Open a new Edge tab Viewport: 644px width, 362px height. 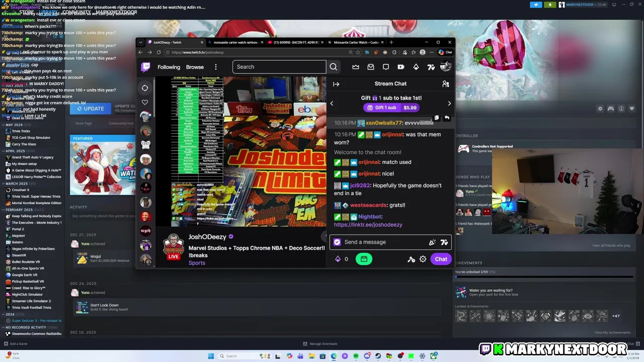pos(391,42)
